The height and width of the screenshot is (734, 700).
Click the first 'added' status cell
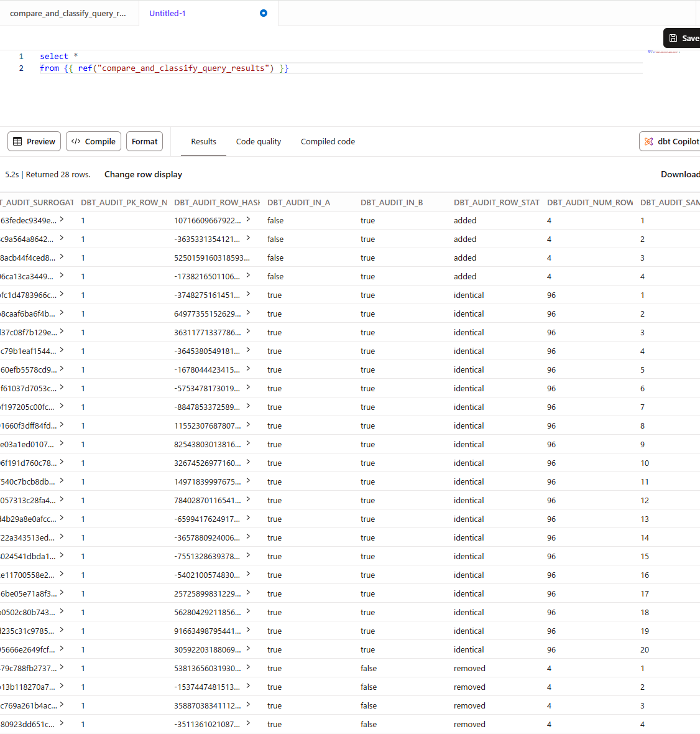pos(465,220)
